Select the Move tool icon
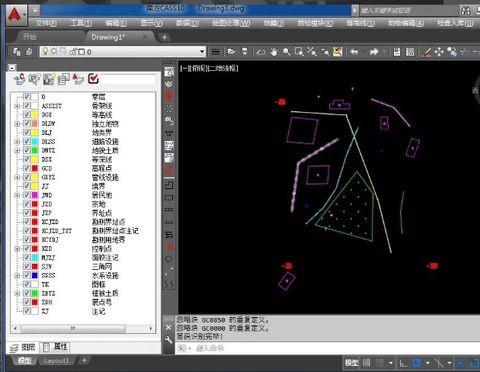The width and height of the screenshot is (480, 372). (439, 52)
